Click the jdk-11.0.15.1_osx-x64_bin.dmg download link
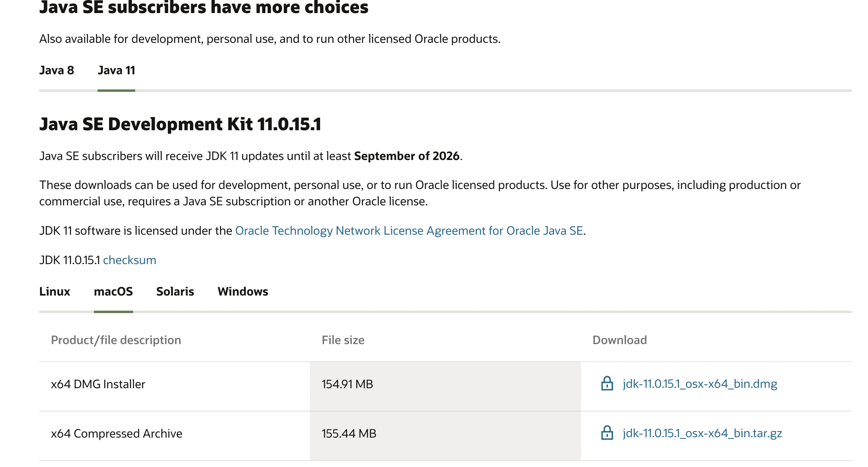Screen dimensions: 868x467 point(699,384)
